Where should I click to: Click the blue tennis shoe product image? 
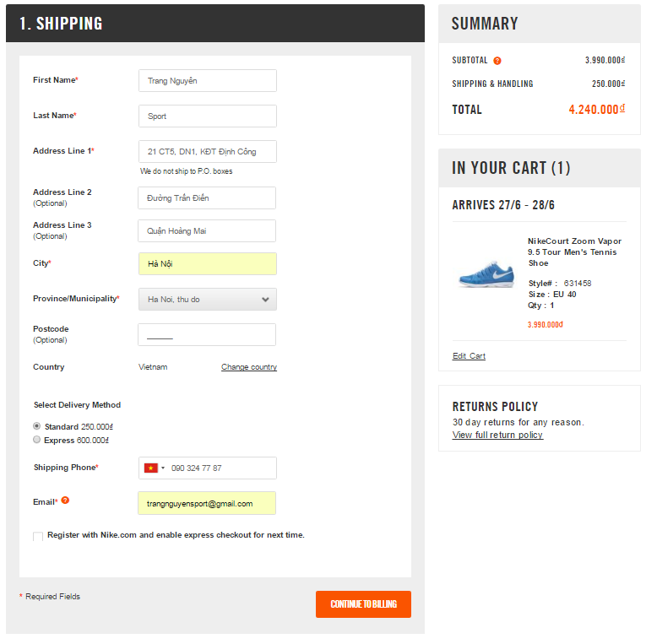(x=486, y=274)
